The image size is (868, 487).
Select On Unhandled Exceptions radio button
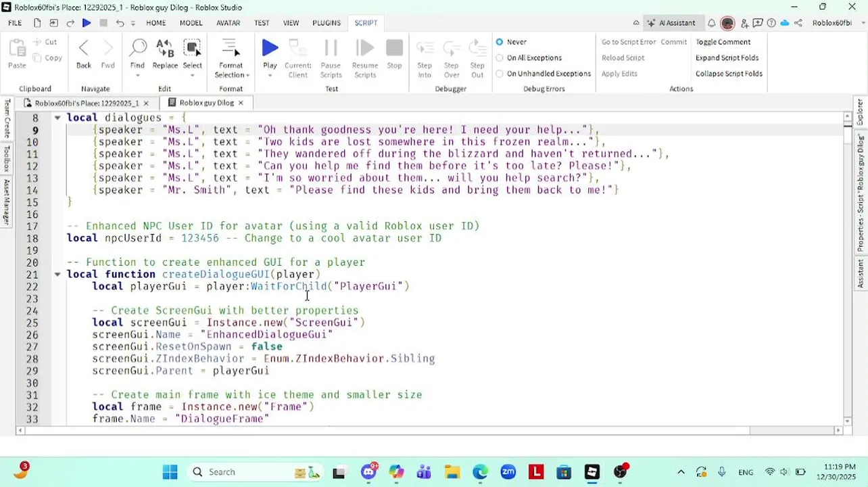click(500, 74)
